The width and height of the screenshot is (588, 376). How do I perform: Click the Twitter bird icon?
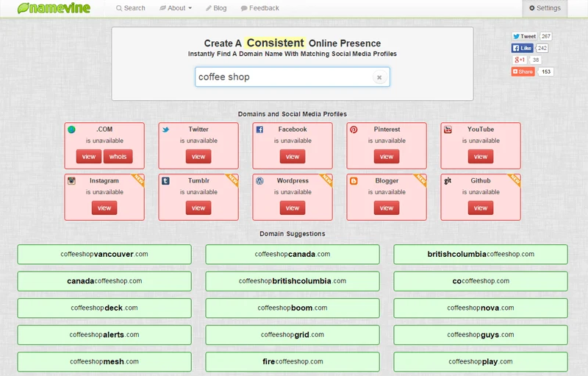[x=165, y=130]
